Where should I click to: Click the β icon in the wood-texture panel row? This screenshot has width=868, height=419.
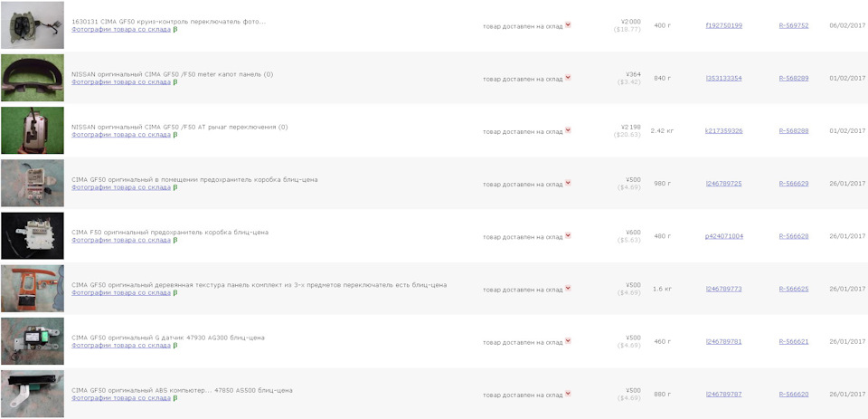click(175, 292)
